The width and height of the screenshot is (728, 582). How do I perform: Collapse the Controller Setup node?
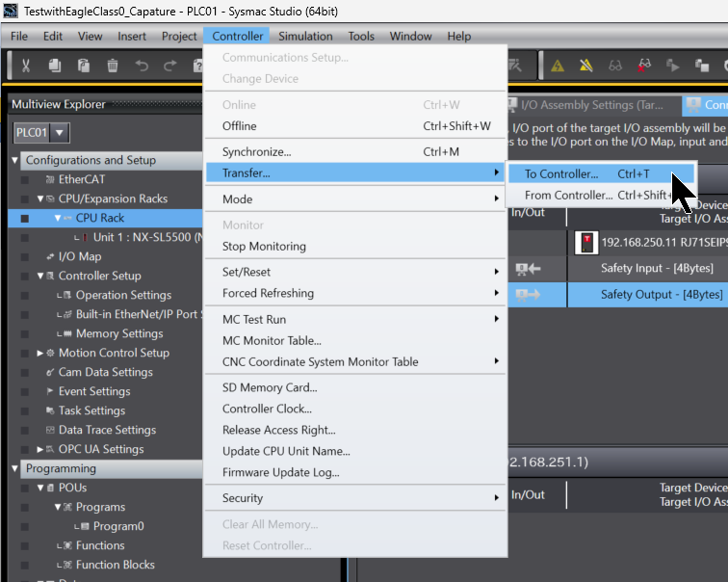[x=40, y=276]
